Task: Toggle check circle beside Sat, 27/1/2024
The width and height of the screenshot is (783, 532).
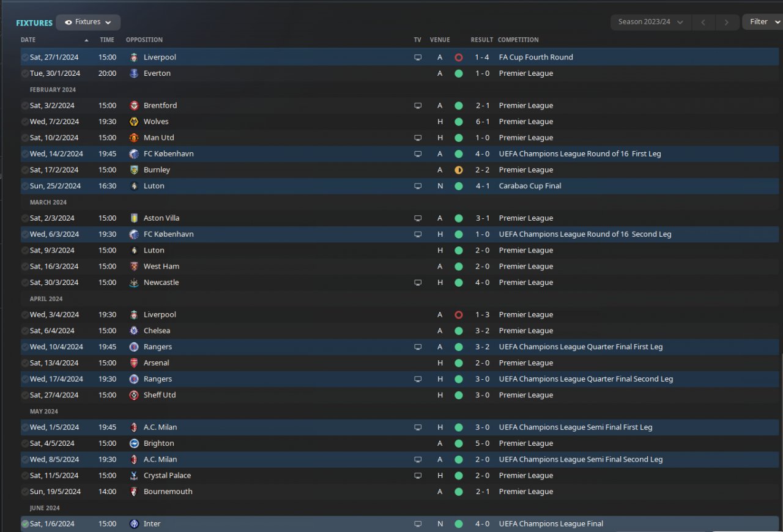Action: pyautogui.click(x=25, y=57)
